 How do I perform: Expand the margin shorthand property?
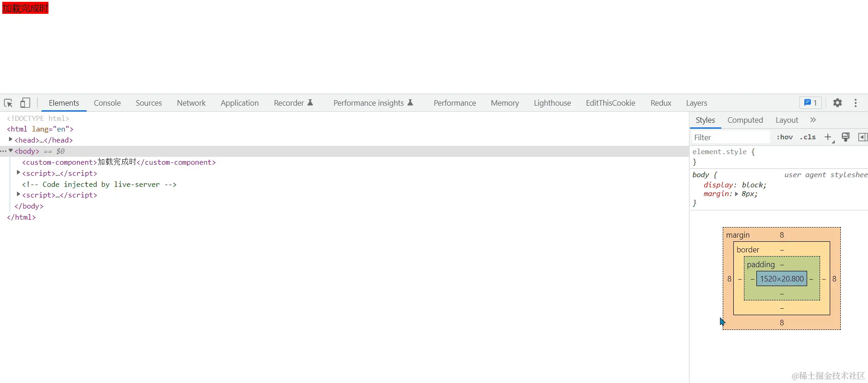pyautogui.click(x=737, y=194)
